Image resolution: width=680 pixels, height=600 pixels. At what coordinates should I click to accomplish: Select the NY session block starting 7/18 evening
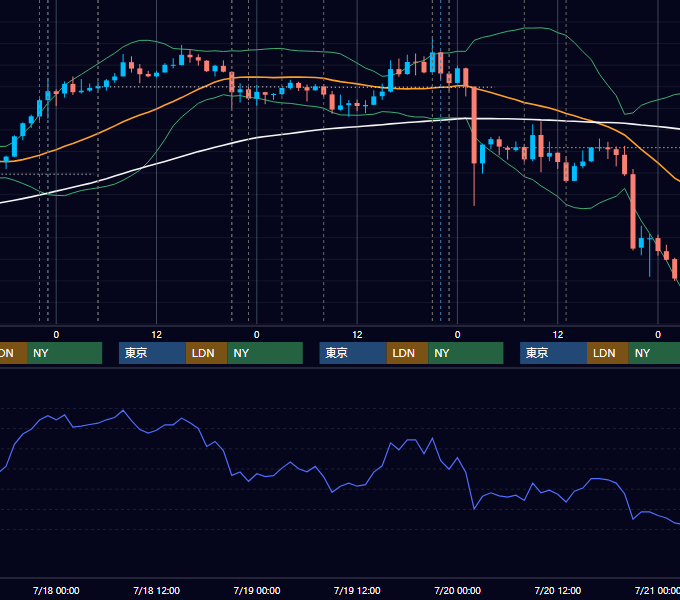coord(265,353)
